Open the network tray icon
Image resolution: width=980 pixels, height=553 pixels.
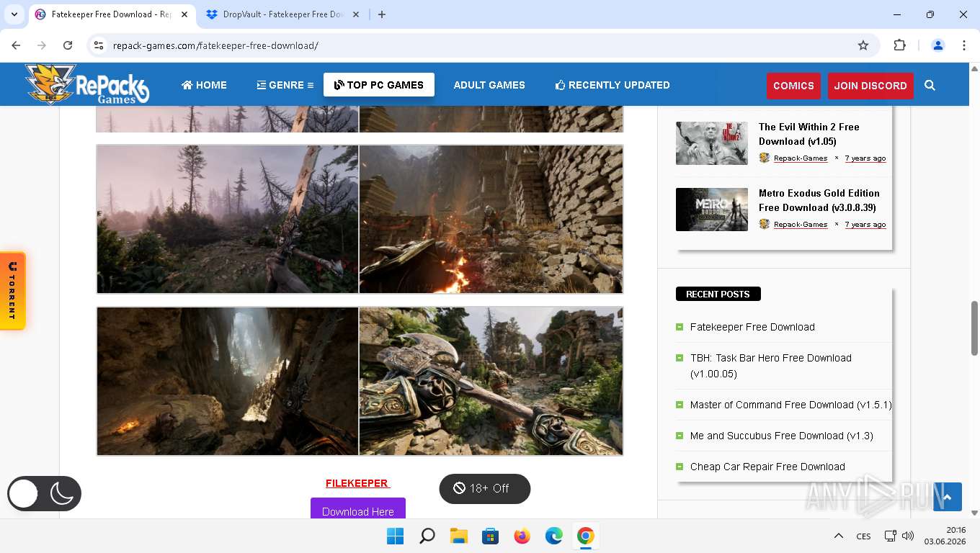[x=891, y=536]
